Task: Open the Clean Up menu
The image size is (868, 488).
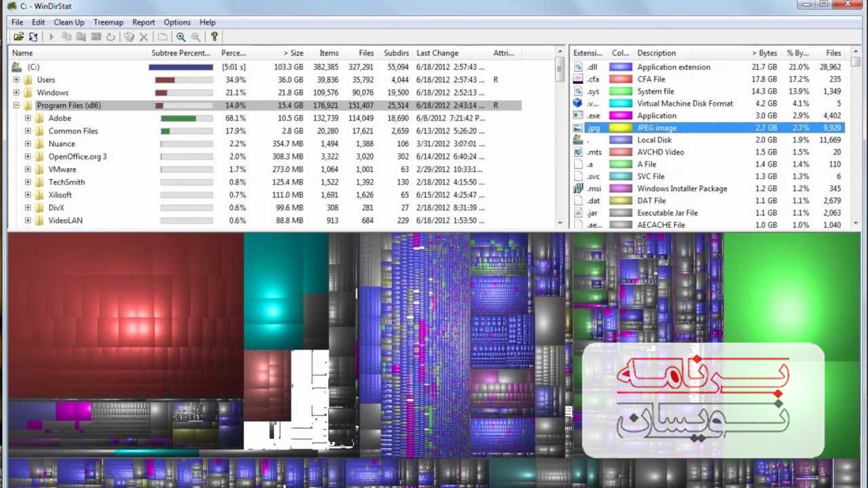Action: pyautogui.click(x=69, y=22)
